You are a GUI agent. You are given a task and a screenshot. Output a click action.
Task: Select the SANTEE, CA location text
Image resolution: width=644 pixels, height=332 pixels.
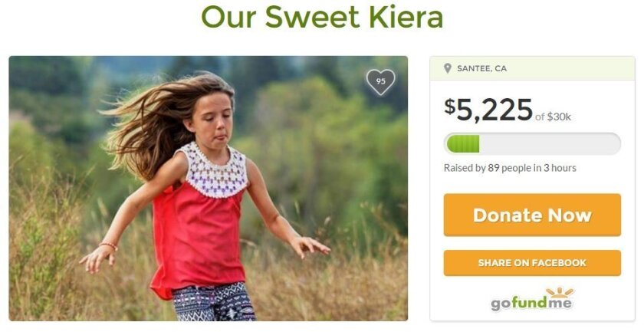(x=481, y=68)
